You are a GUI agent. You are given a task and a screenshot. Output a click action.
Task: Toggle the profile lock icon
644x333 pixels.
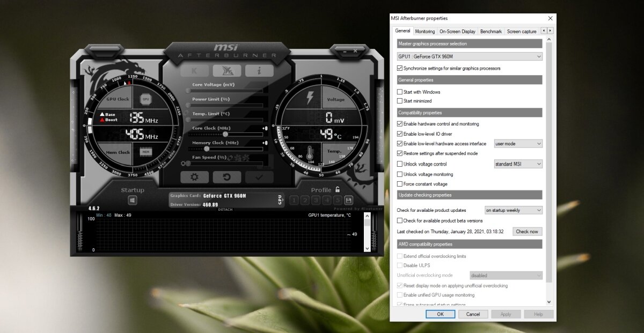coord(337,189)
